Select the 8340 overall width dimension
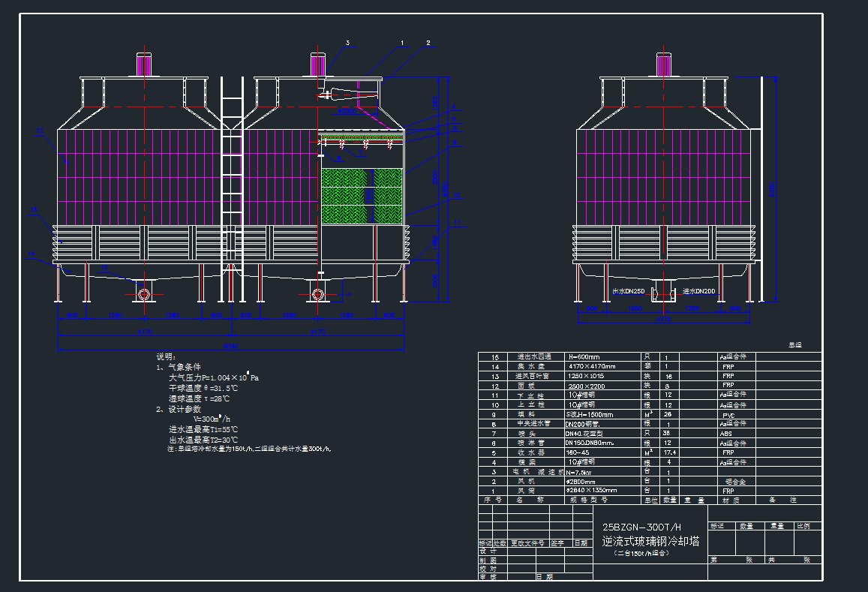The height and width of the screenshot is (592, 868). point(231,347)
